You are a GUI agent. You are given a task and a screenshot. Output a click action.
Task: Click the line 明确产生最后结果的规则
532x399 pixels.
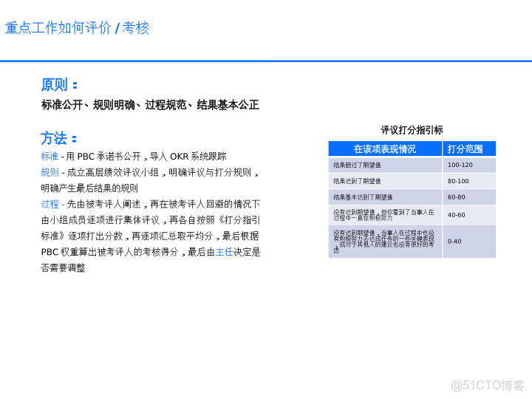(x=89, y=188)
